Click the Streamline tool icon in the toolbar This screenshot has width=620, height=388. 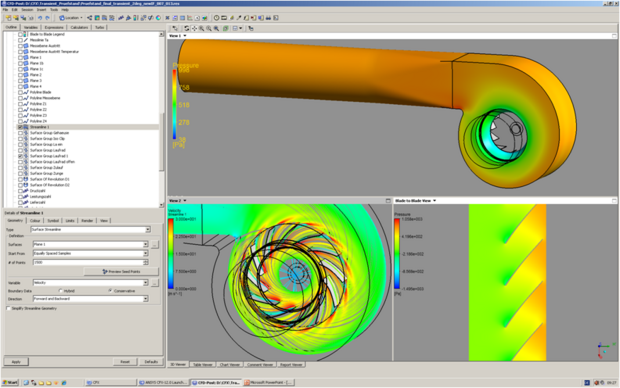104,18
